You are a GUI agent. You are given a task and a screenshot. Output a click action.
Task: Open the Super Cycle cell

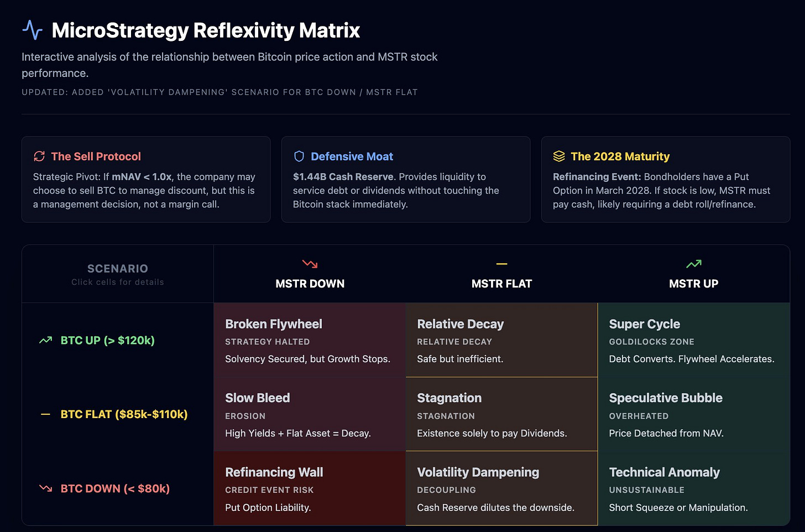coord(694,340)
